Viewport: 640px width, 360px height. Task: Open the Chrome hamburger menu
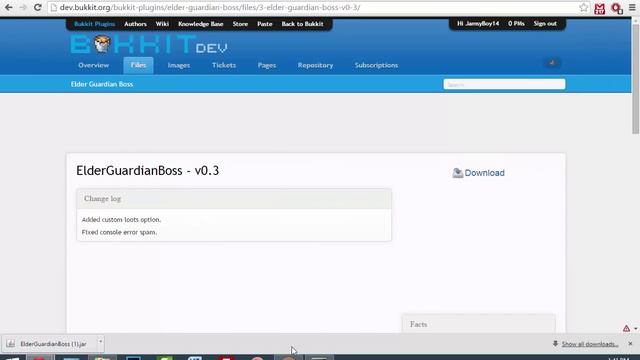[632, 7]
